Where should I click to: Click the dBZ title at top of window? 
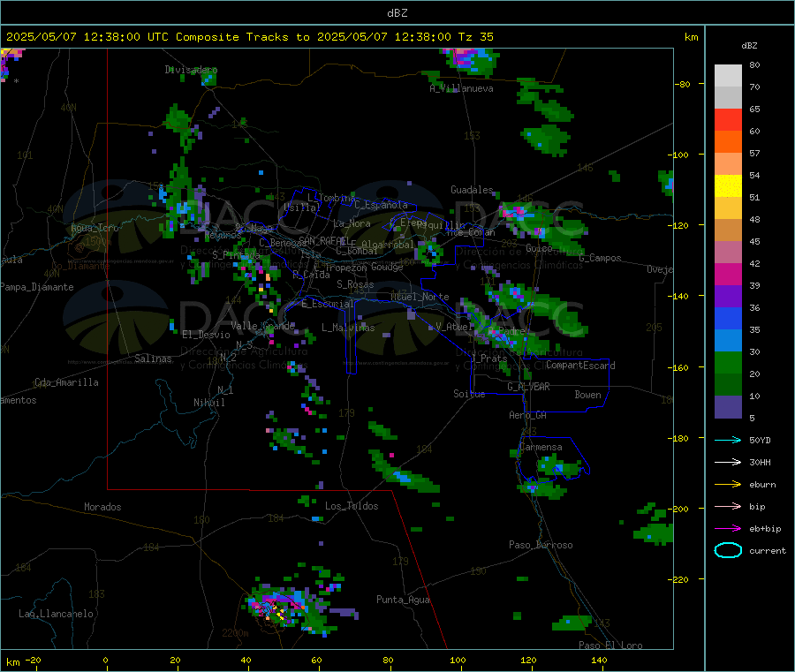point(397,13)
